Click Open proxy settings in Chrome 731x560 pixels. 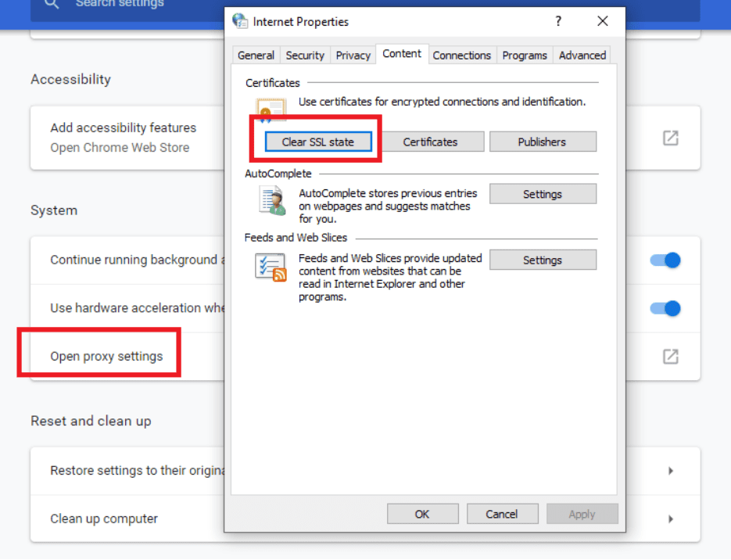coord(107,356)
